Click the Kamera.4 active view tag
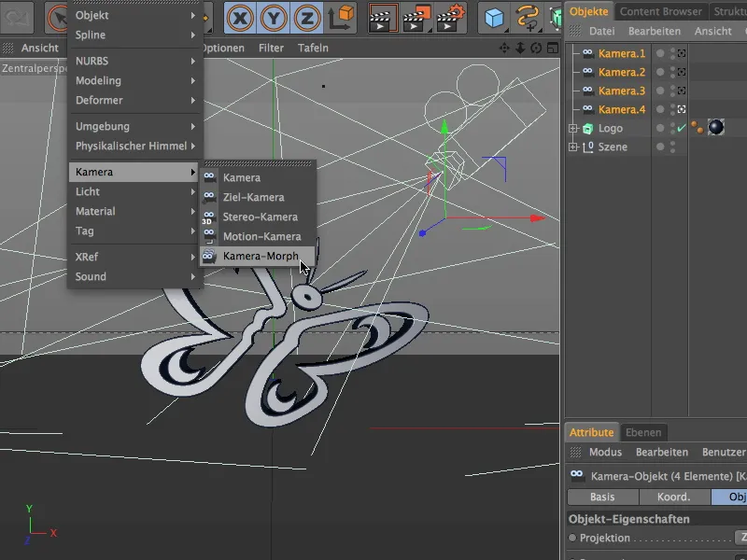Image resolution: width=747 pixels, height=560 pixels. pyautogui.click(x=682, y=109)
